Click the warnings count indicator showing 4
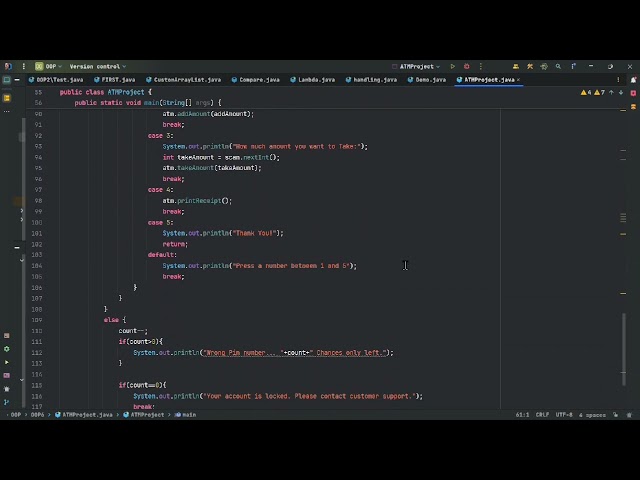The height and width of the screenshot is (480, 640). click(x=586, y=93)
